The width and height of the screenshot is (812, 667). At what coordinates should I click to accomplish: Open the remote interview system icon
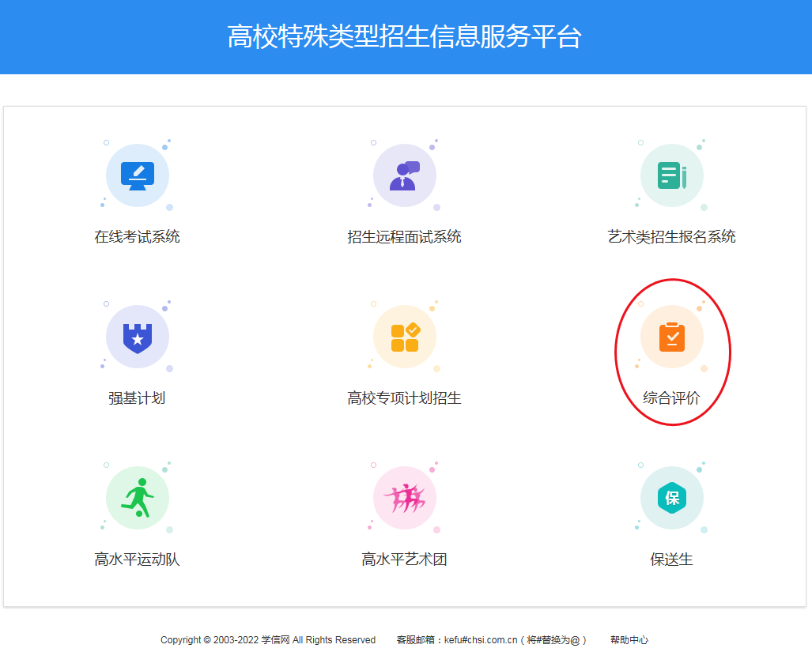tap(404, 175)
